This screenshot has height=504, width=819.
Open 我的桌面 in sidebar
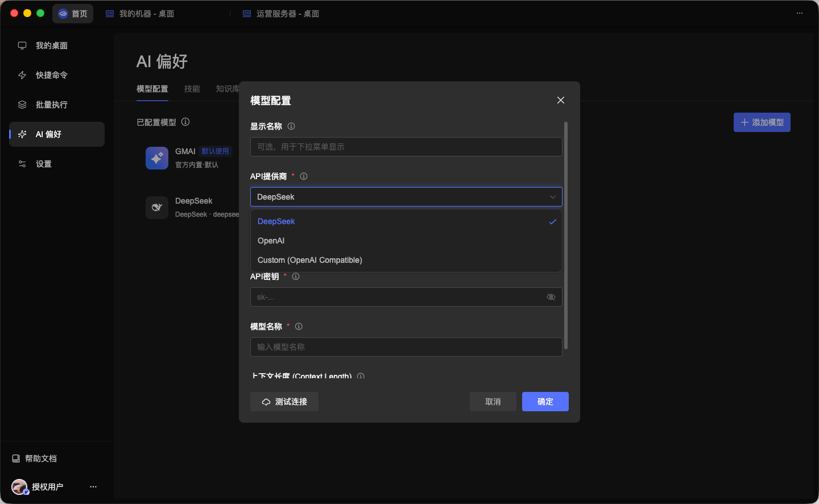(x=57, y=46)
